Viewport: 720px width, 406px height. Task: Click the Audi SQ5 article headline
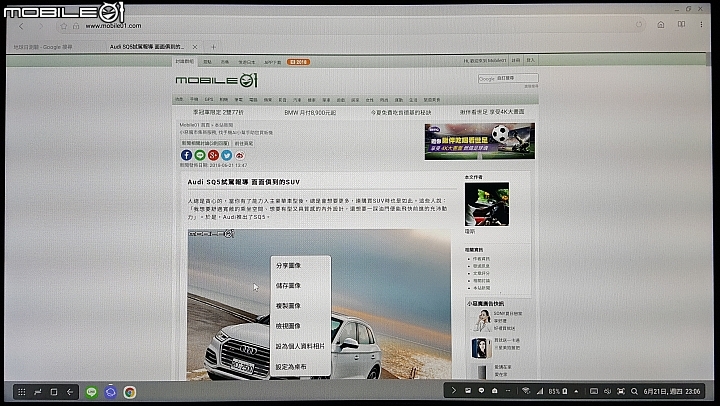tap(243, 182)
